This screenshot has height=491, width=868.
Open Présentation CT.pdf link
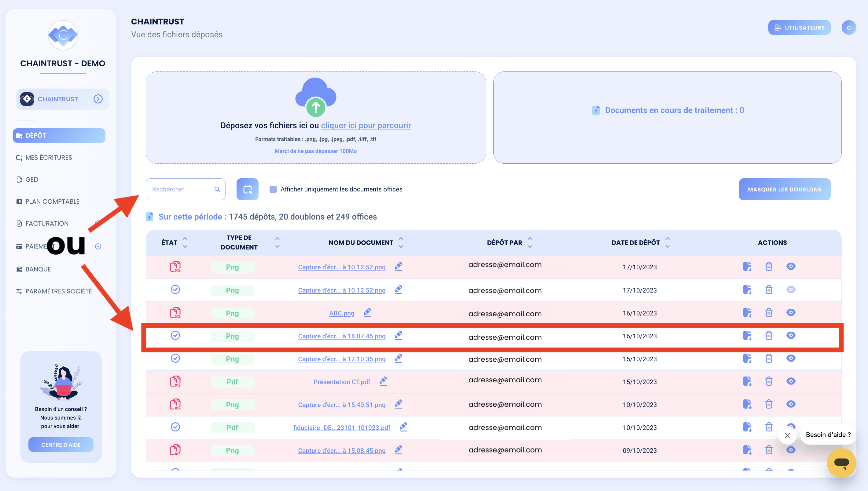(x=341, y=382)
